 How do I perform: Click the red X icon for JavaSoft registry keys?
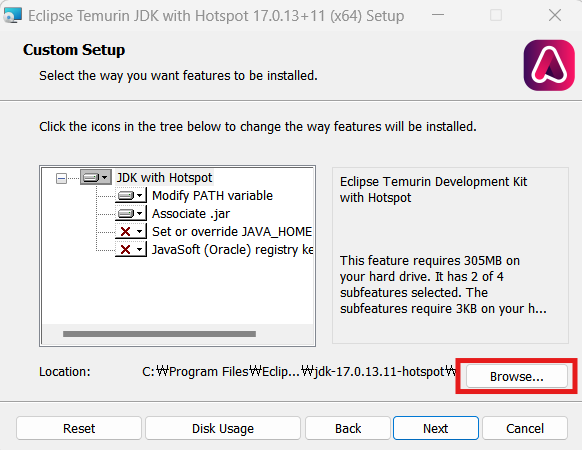tap(125, 250)
